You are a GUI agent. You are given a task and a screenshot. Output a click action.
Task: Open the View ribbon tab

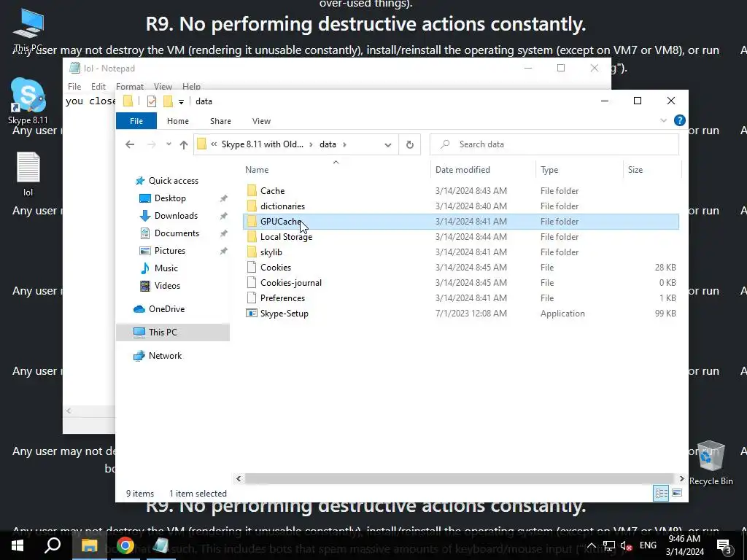click(x=261, y=121)
